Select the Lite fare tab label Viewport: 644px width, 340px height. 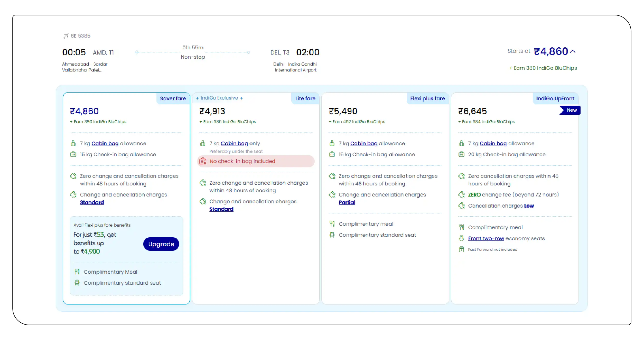click(x=305, y=99)
